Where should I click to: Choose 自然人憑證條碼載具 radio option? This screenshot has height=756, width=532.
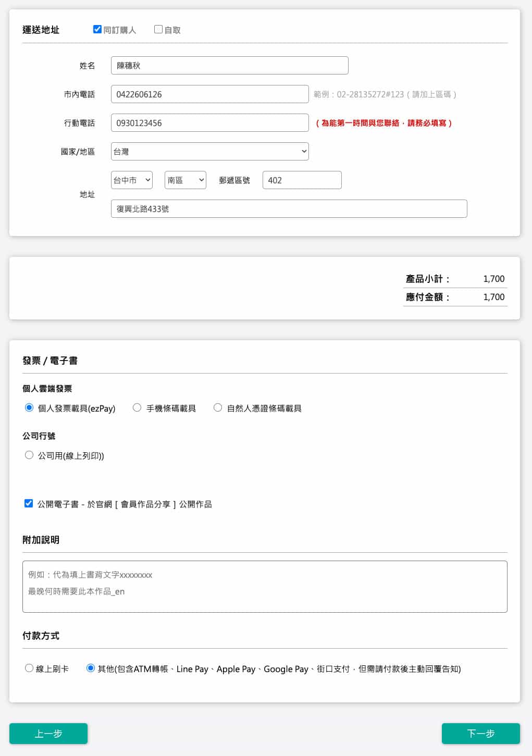[218, 407]
